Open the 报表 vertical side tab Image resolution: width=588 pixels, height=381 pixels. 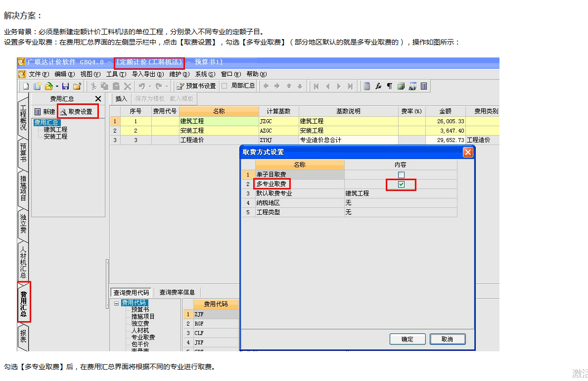[23, 336]
